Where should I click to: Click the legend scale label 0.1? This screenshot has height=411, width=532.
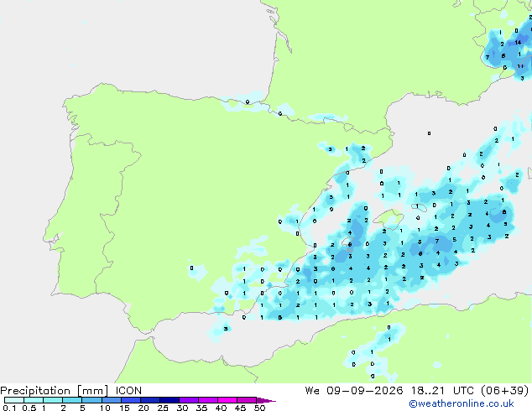tap(9, 408)
